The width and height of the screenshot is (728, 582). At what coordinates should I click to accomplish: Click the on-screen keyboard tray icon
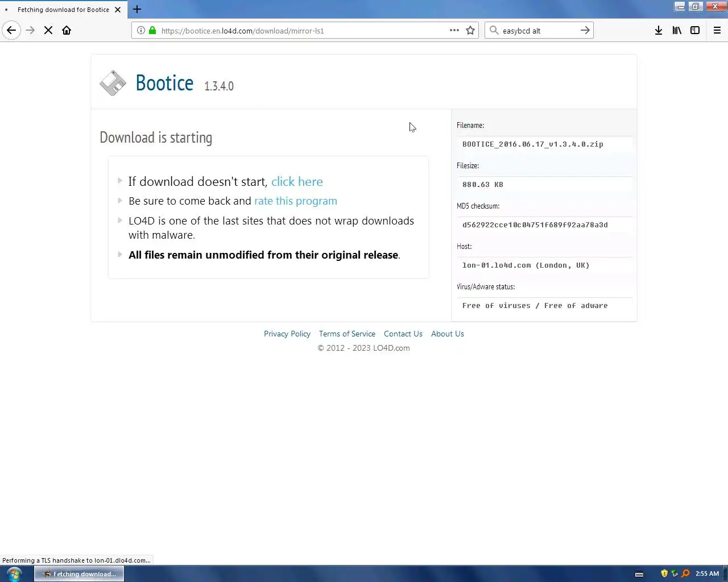point(639,574)
